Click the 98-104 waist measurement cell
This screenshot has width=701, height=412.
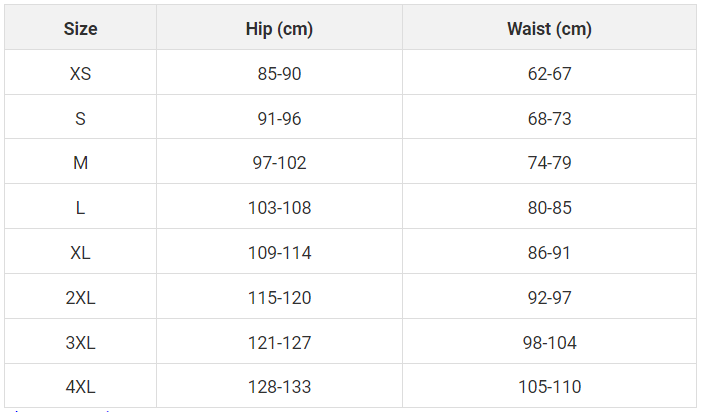(549, 341)
